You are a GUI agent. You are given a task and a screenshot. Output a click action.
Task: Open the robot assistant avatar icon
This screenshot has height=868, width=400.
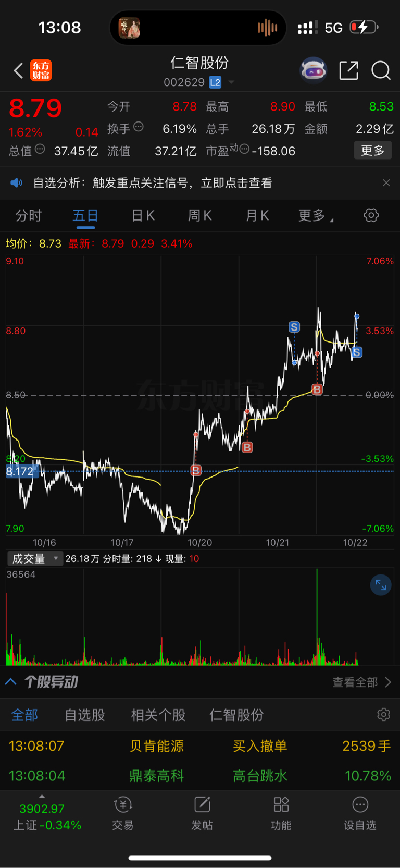(313, 70)
